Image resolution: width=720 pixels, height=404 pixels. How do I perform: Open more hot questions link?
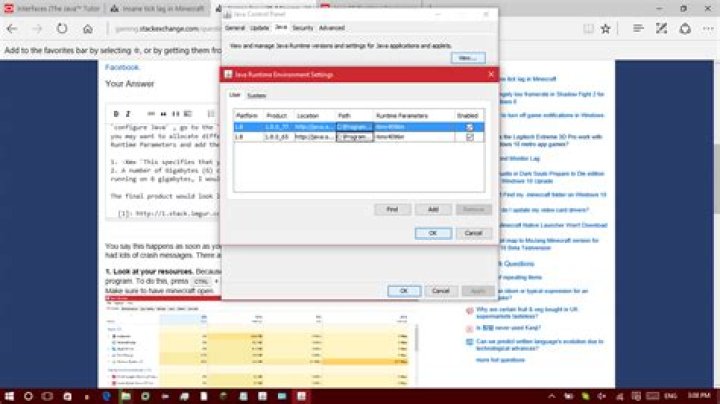pyautogui.click(x=500, y=360)
